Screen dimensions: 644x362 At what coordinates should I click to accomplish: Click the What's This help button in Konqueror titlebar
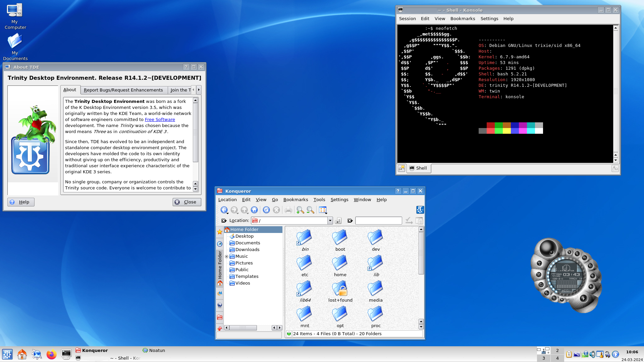point(398,191)
